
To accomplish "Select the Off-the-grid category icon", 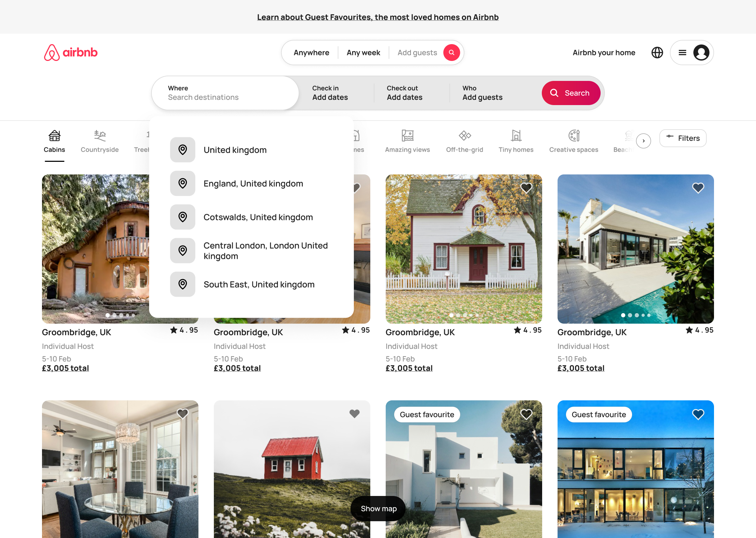I will [x=464, y=136].
